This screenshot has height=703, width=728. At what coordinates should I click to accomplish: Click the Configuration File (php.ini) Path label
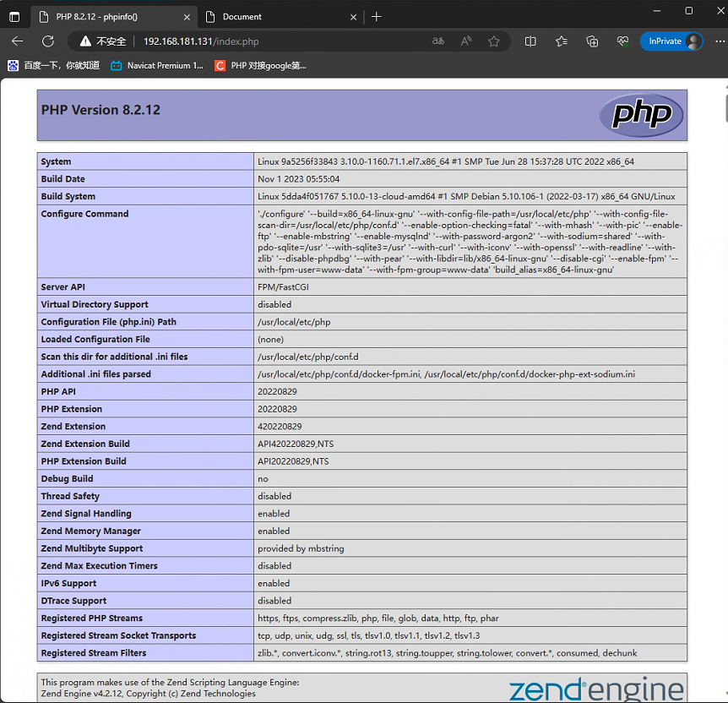point(108,322)
